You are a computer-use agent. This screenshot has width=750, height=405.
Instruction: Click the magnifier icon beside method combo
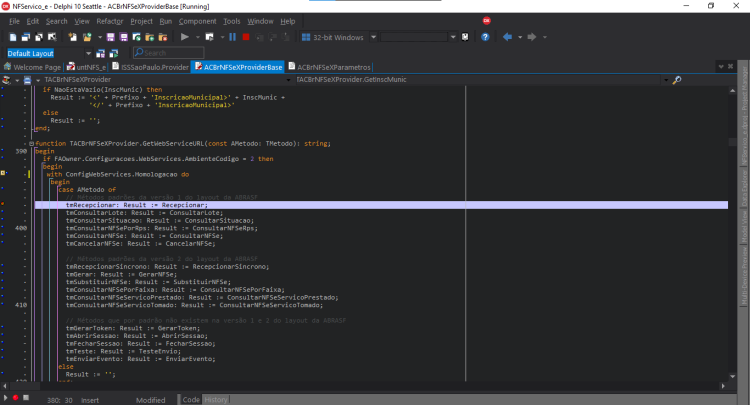tap(677, 80)
